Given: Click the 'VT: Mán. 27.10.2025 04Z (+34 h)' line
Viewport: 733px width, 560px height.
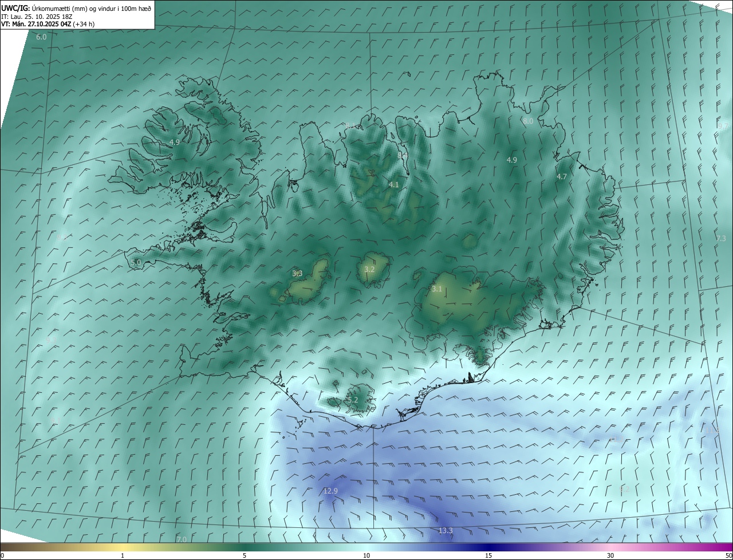Looking at the screenshot, I should 48,24.
